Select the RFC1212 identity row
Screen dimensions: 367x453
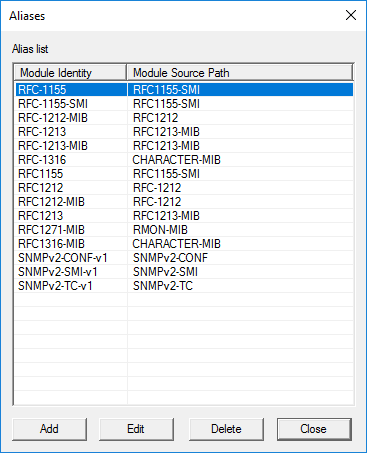point(184,188)
